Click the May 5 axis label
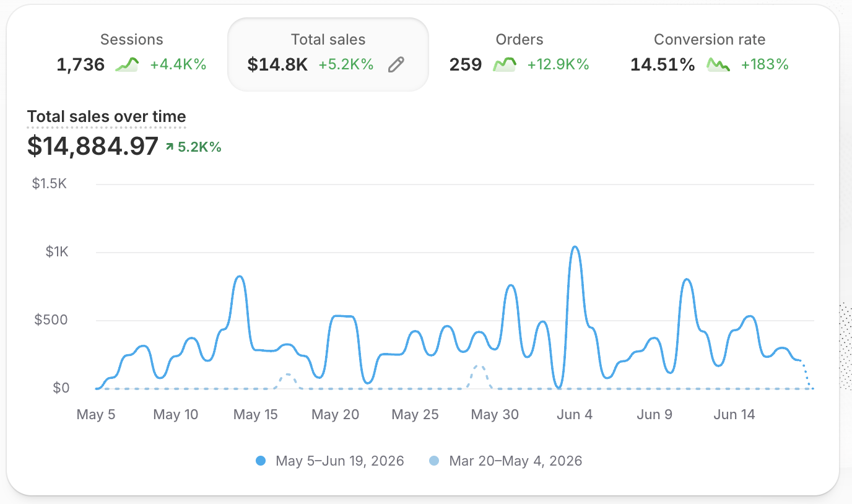This screenshot has width=852, height=504. [96, 415]
